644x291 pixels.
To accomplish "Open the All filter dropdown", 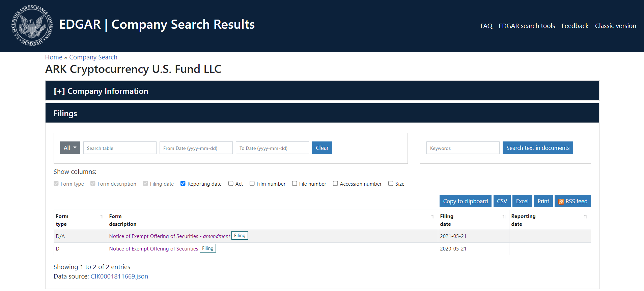I will click(x=70, y=148).
